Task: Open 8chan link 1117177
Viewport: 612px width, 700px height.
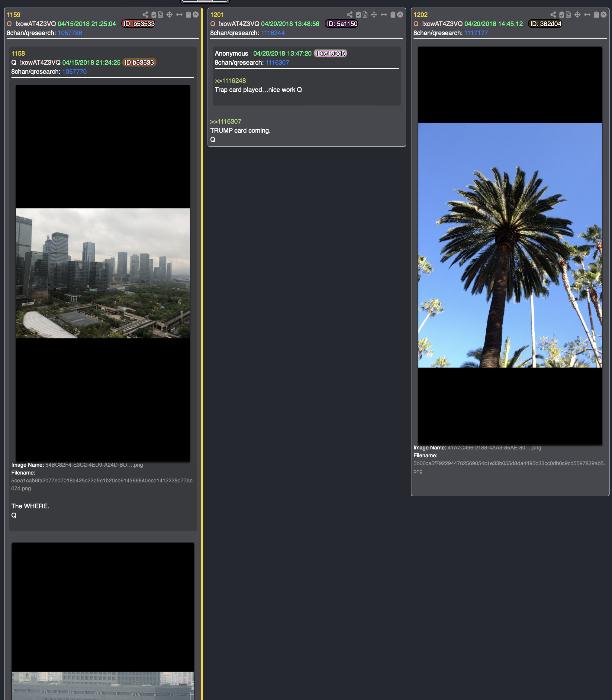Action: click(x=476, y=33)
